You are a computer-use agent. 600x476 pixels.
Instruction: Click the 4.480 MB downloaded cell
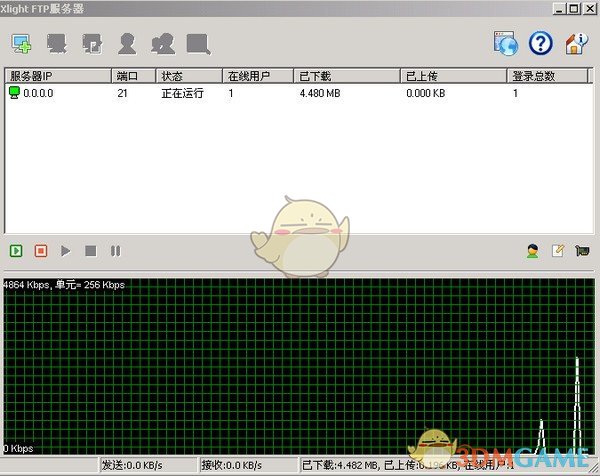[x=320, y=93]
